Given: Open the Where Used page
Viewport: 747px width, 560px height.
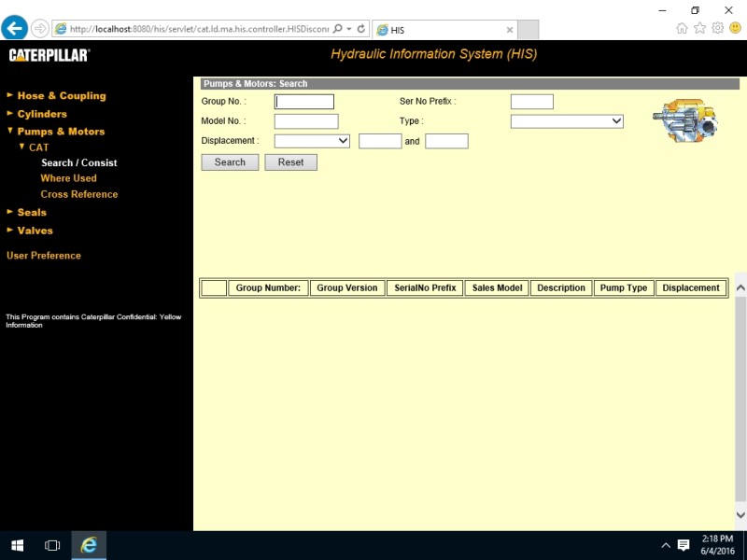Looking at the screenshot, I should 68,178.
